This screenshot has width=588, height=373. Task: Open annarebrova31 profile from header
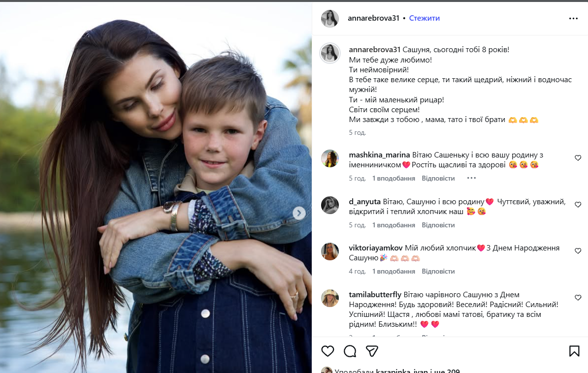coord(373,18)
